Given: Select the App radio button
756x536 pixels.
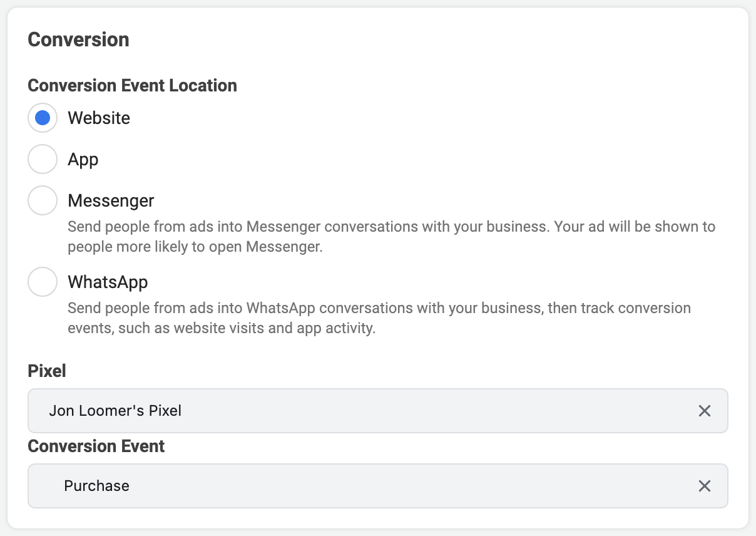Looking at the screenshot, I should pos(43,159).
